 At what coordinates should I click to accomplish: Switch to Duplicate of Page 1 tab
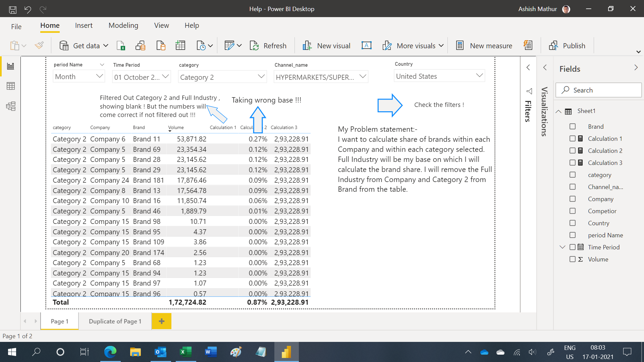click(x=115, y=321)
